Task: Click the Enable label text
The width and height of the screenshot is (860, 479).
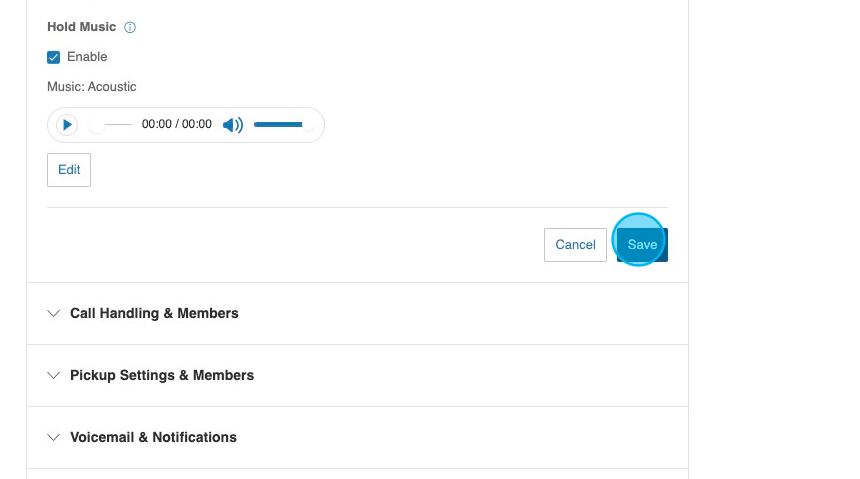Action: click(87, 57)
